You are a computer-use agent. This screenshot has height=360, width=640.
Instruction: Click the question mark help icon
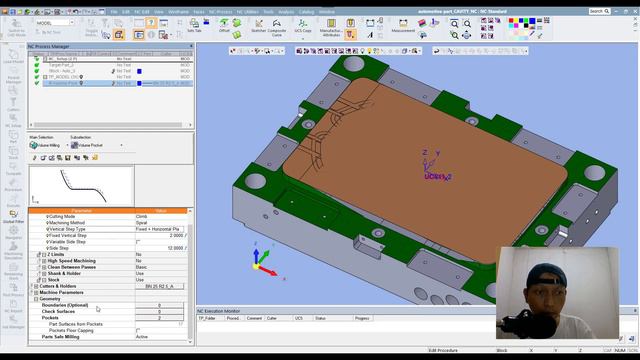151,23
